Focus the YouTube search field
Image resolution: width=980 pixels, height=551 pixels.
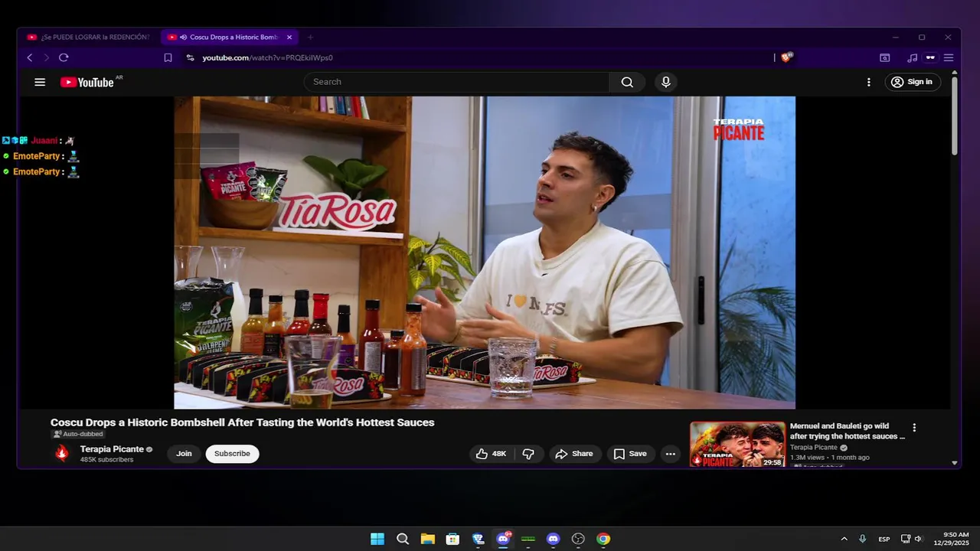(x=457, y=82)
